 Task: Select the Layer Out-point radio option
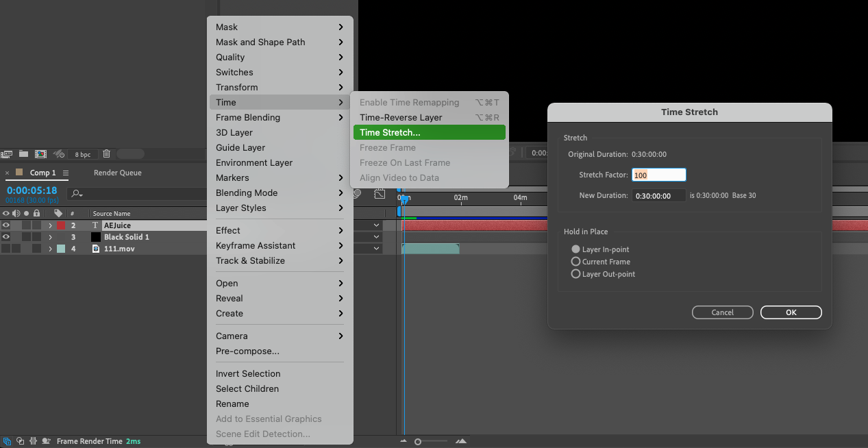575,274
